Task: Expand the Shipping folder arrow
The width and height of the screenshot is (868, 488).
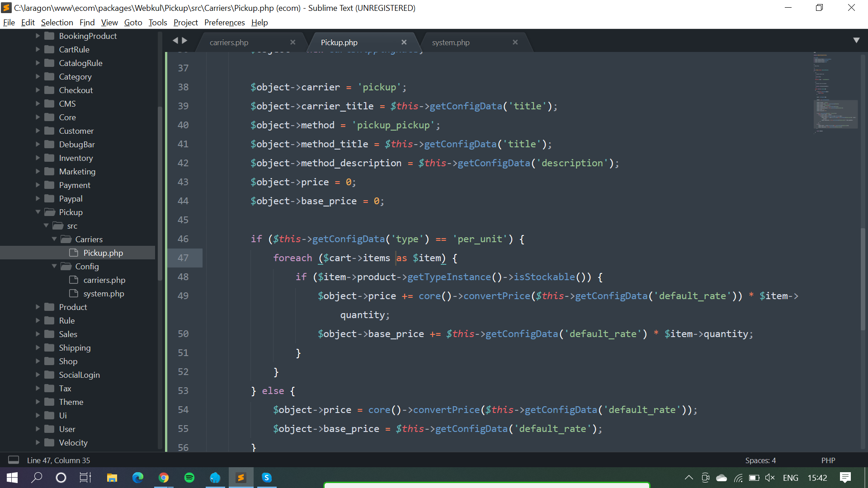Action: click(38, 347)
